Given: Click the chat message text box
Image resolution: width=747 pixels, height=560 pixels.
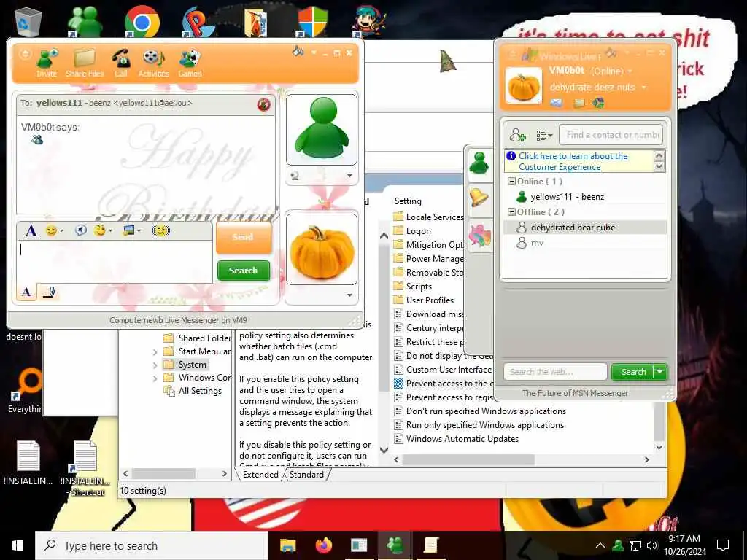Looking at the screenshot, I should (115, 262).
